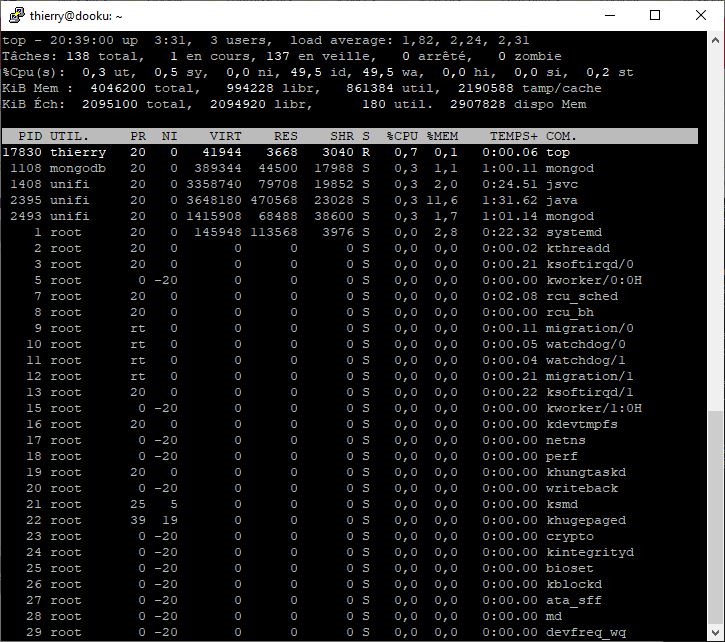This screenshot has height=642, width=725.
Task: Select the %MEM column header
Action: point(442,136)
